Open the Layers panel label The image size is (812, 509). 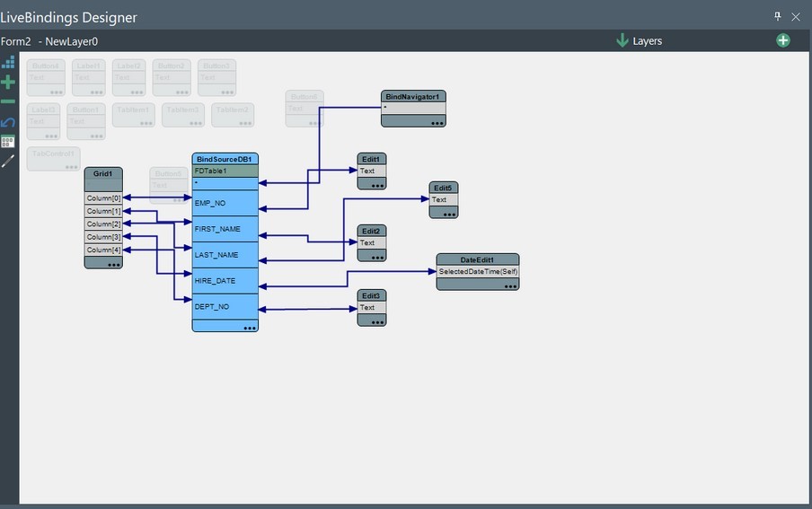coord(648,41)
